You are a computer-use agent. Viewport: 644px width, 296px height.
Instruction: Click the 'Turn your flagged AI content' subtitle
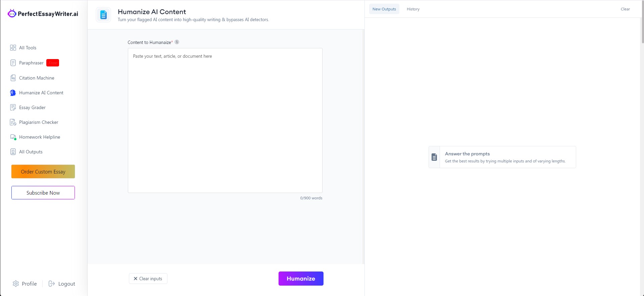[x=193, y=20]
